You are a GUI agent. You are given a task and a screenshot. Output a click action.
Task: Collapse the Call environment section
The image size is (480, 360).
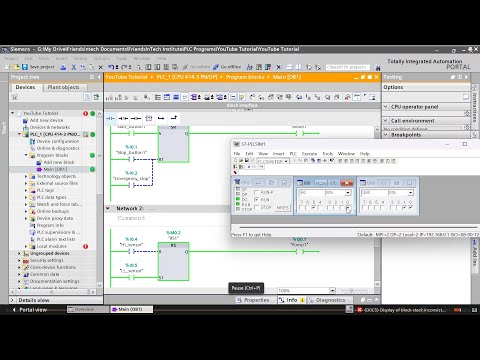[386, 120]
